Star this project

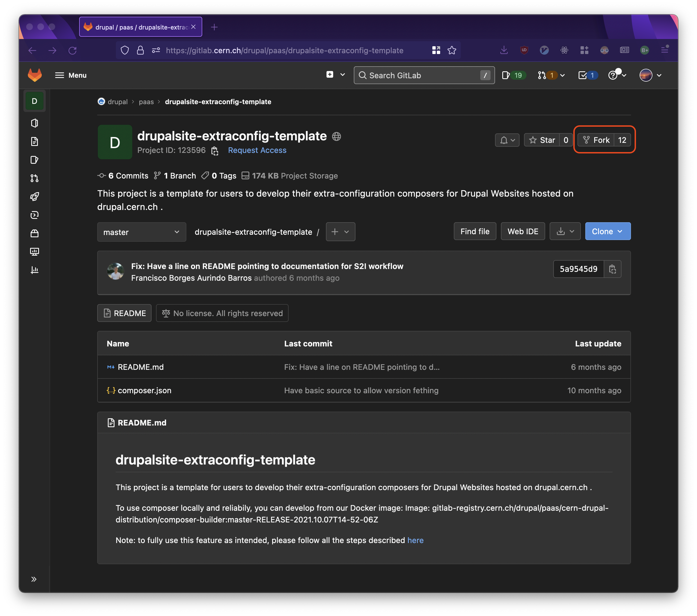(542, 140)
